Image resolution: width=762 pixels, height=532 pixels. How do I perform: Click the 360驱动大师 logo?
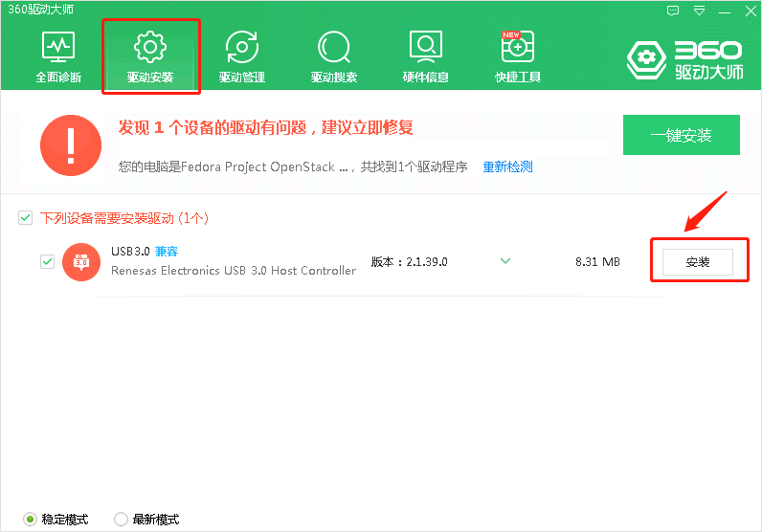coord(685,60)
